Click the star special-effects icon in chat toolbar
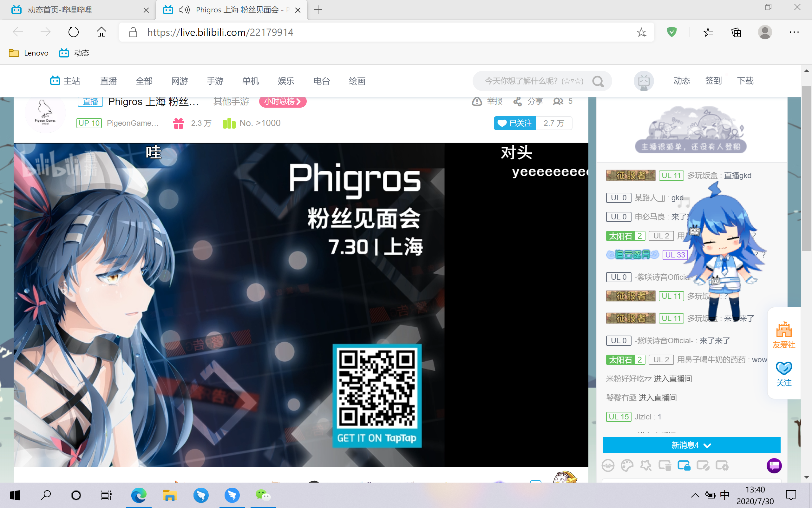The width and height of the screenshot is (812, 508). [x=646, y=466]
